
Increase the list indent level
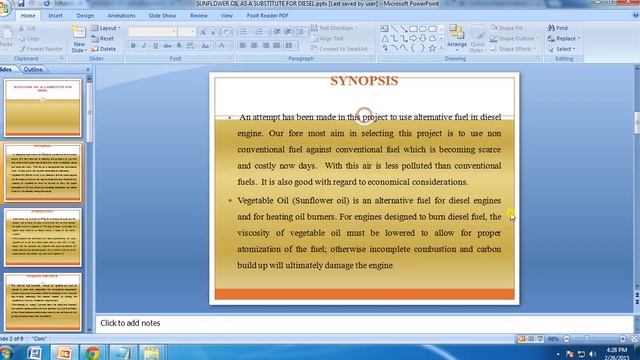pyautogui.click(x=288, y=32)
